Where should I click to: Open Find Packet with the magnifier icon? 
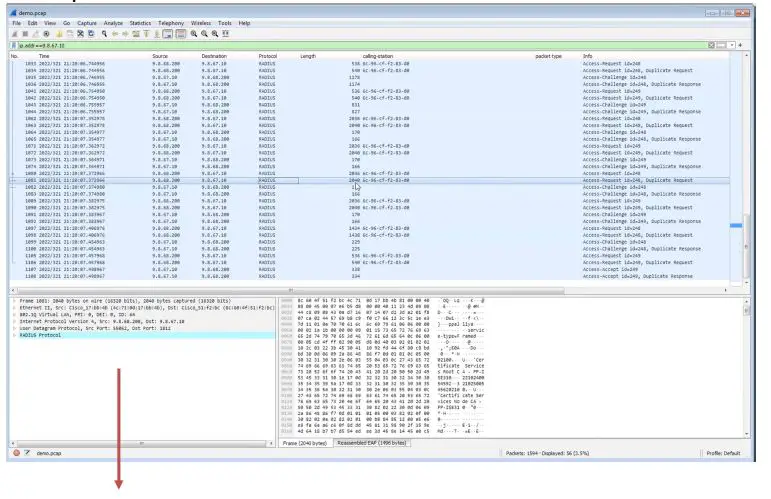point(104,34)
